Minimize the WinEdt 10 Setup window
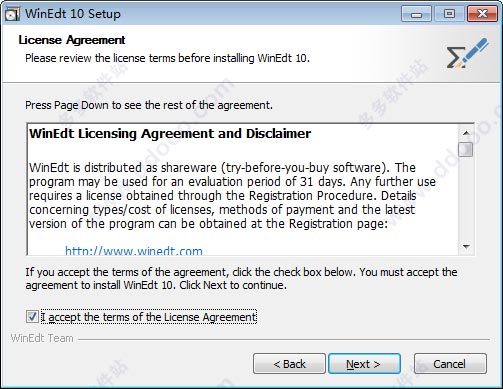Viewport: 503px width, 389px height. [416, 14]
